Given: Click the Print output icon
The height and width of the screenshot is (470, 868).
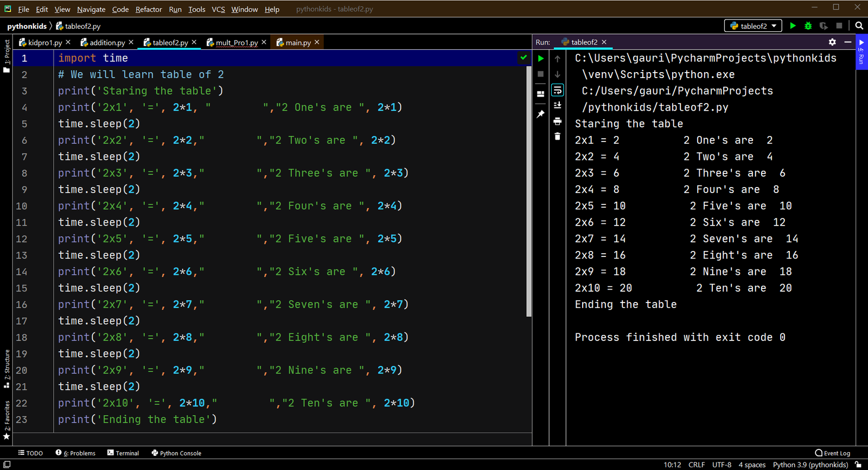Looking at the screenshot, I should point(557,121).
